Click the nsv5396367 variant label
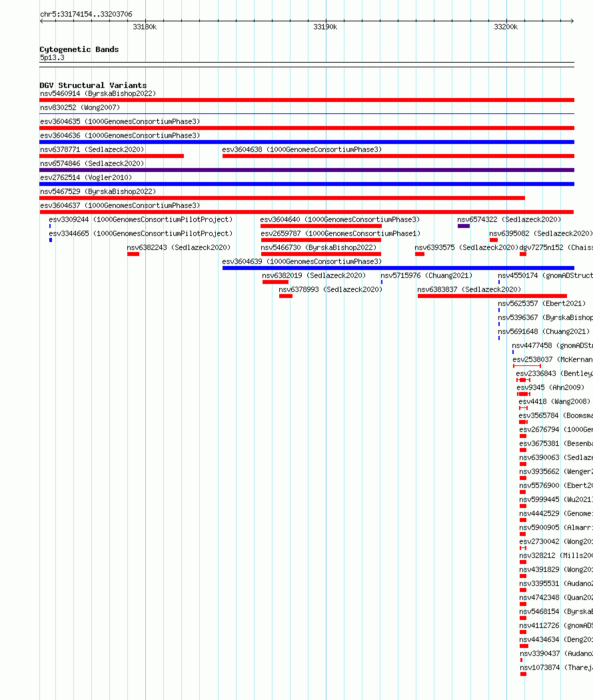This screenshot has height=700, width=593. [545, 317]
